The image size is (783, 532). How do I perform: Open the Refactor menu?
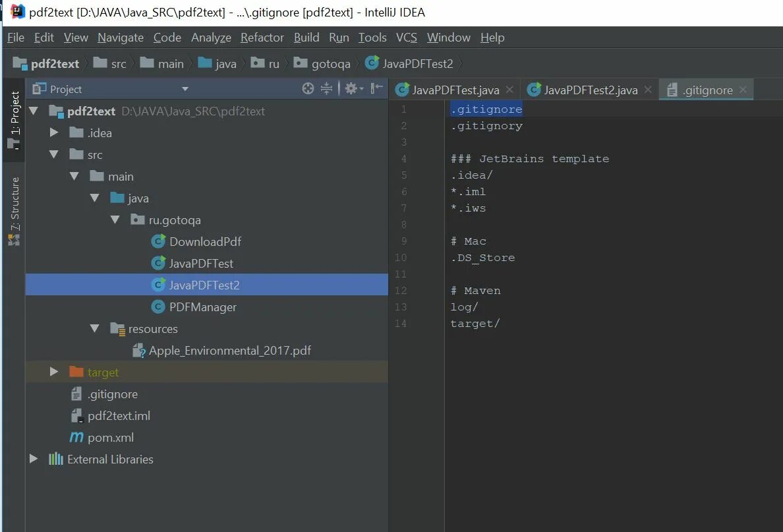point(262,38)
